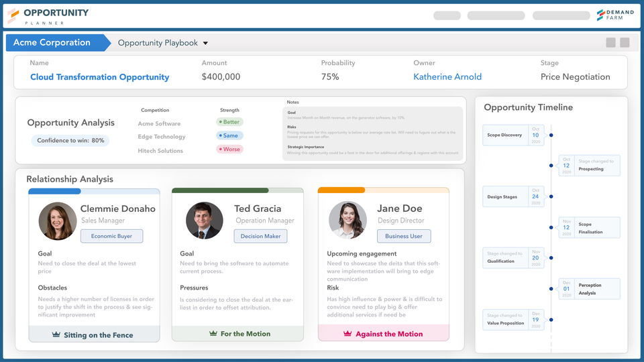Image resolution: width=644 pixels, height=362 pixels.
Task: Click Jane's Design Director title
Action: pyautogui.click(x=401, y=221)
